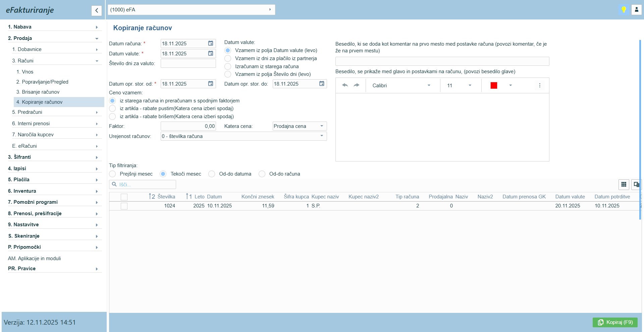Expand the 'Katera cena' dropdown
The height and width of the screenshot is (332, 644).
coord(322,126)
